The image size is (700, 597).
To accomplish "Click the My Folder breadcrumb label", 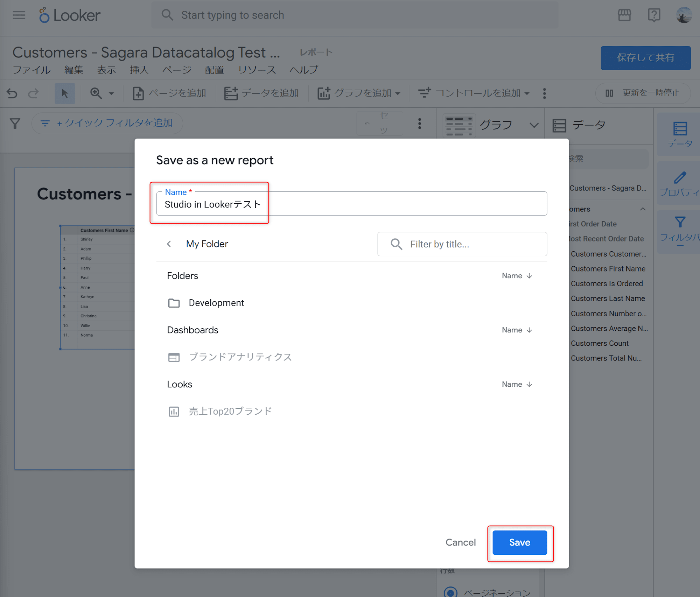I will (x=207, y=244).
